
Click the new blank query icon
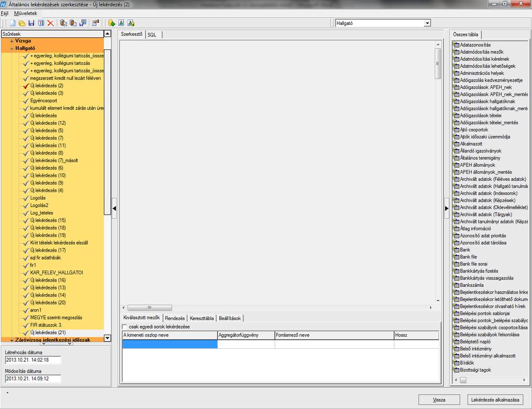tap(12, 23)
